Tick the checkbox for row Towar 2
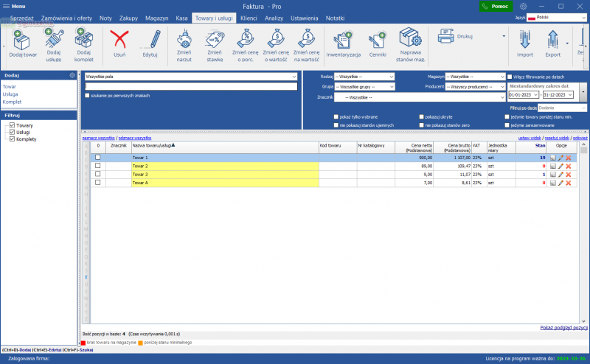 [97, 166]
